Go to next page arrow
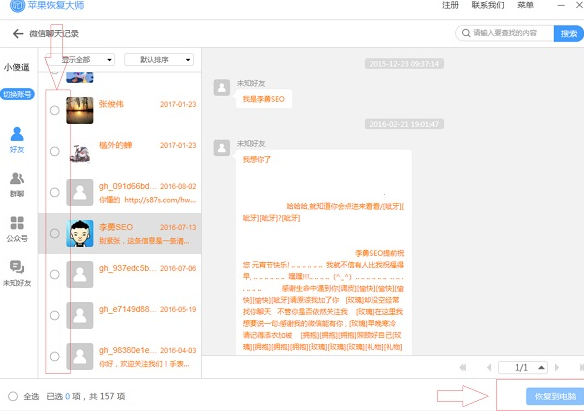The height and width of the screenshot is (411, 584). (557, 367)
